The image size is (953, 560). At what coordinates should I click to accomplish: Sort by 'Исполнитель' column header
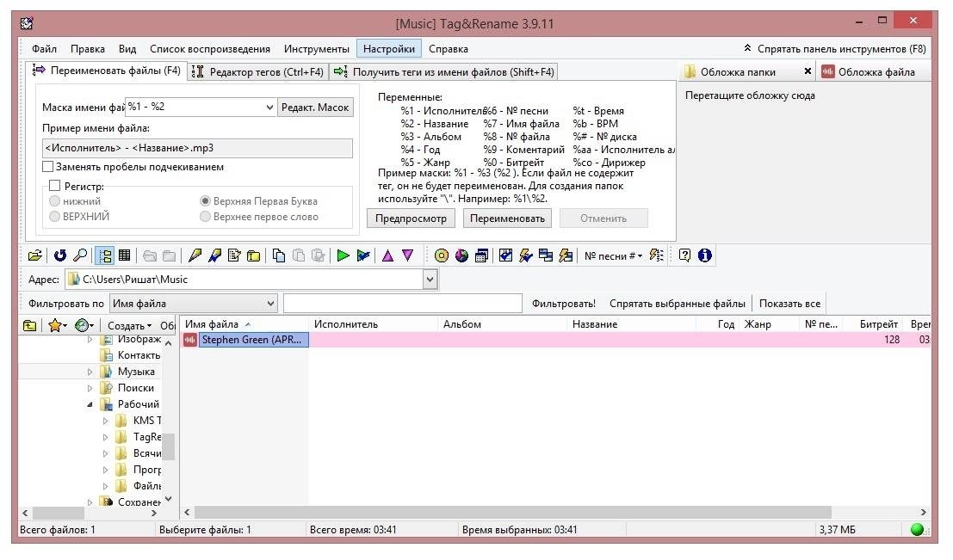tap(373, 324)
